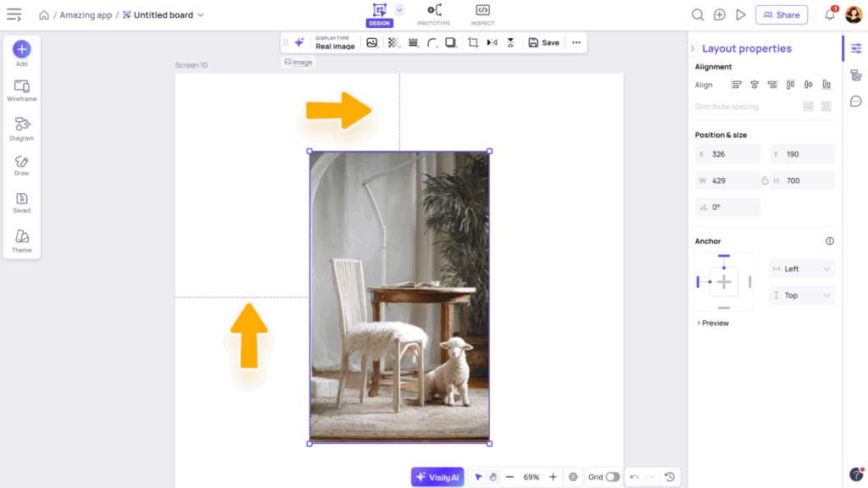Open the Wireframe panel in left sidebar
The height and width of the screenshot is (488, 868).
tap(22, 91)
